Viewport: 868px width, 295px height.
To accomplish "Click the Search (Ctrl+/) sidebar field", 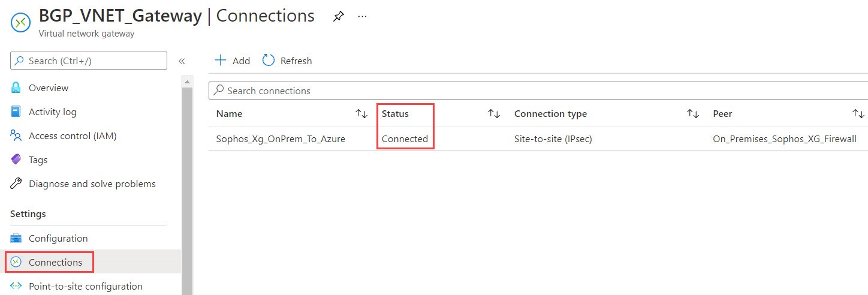I will 89,61.
